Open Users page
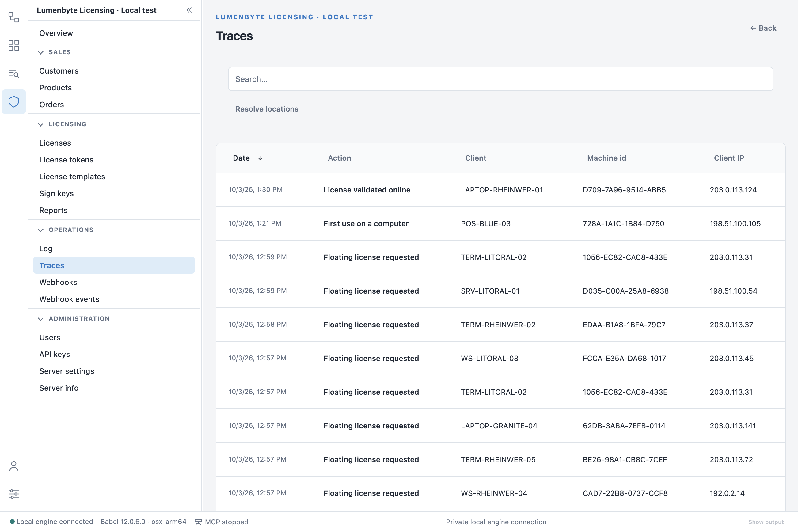 point(114,337)
